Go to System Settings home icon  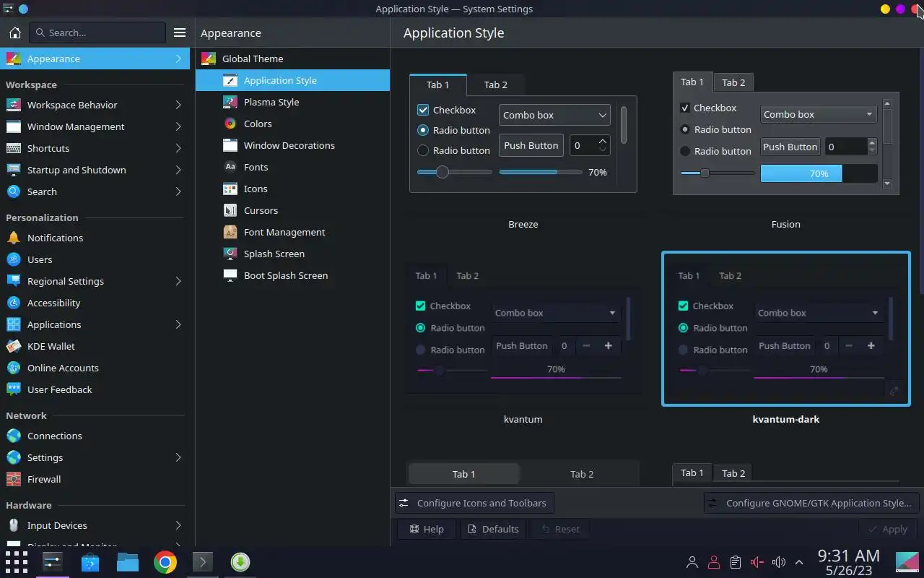click(x=14, y=33)
